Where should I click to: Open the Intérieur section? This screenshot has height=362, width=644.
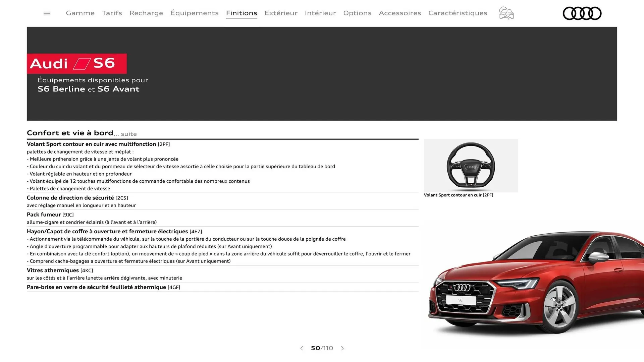click(x=320, y=13)
